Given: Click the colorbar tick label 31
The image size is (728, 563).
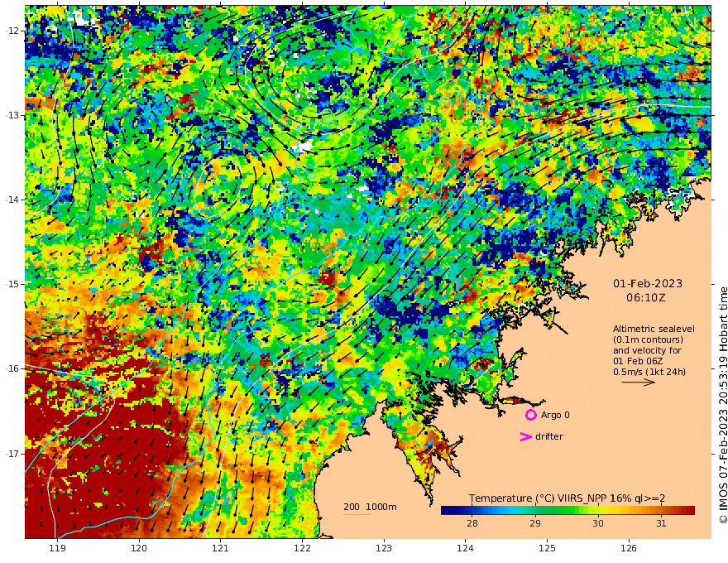Looking at the screenshot, I should pos(661,523).
